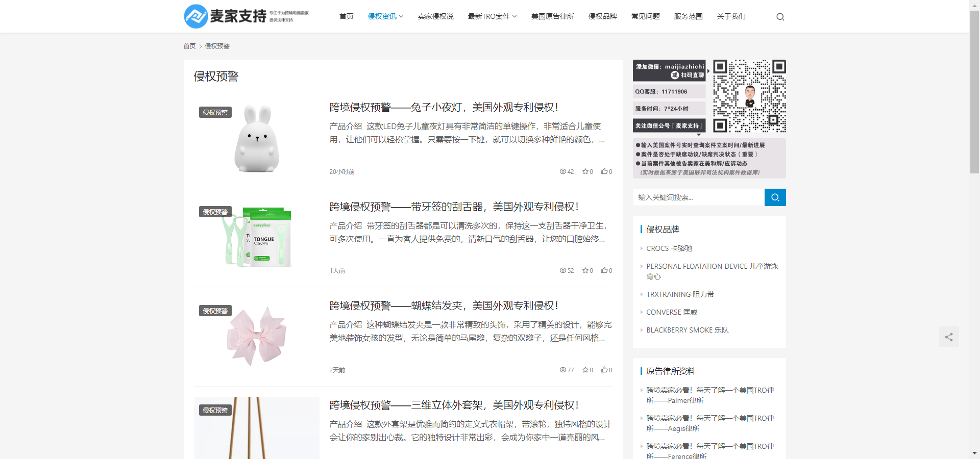980x459 pixels.
Task: Open the 美国原告律所 menu item
Action: pyautogui.click(x=552, y=16)
